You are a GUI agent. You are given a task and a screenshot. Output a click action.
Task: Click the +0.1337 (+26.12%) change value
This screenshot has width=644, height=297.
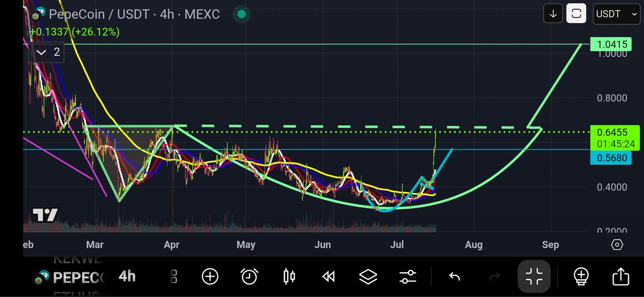(x=75, y=32)
